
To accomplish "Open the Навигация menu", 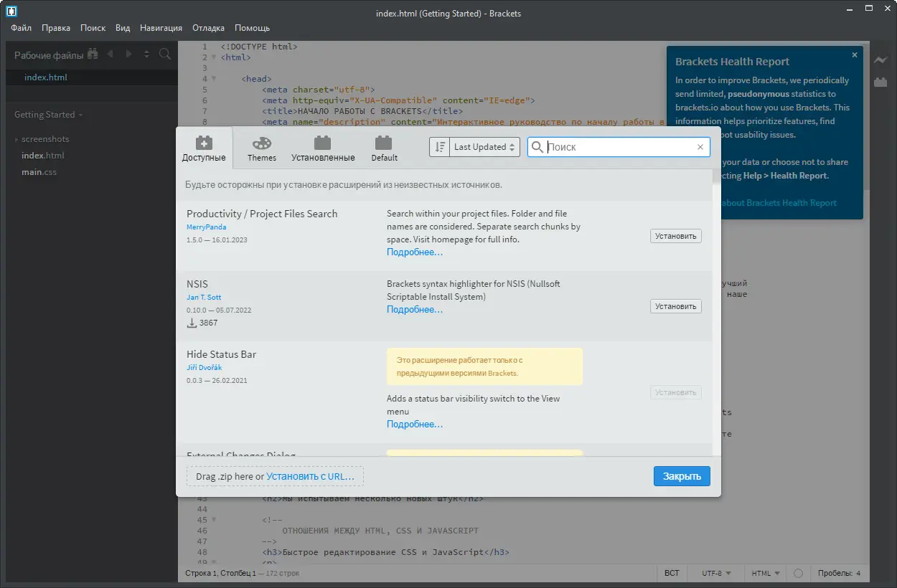I will [x=161, y=28].
